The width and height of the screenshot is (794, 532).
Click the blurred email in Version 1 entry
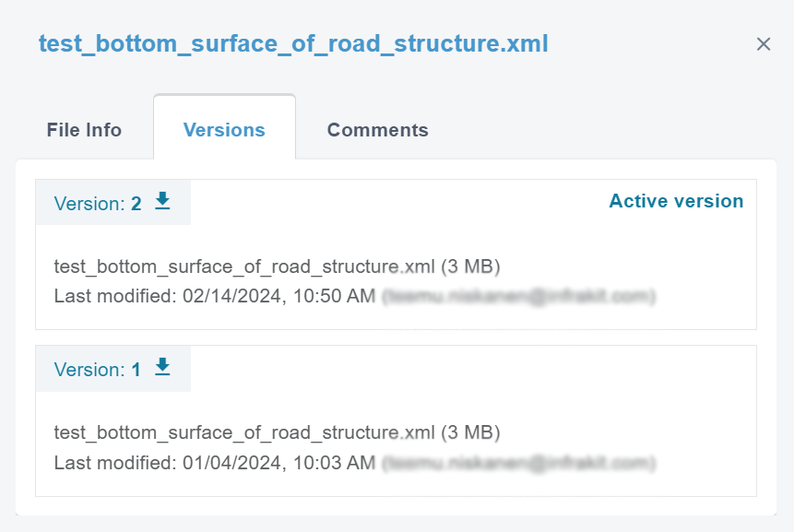coord(519,462)
